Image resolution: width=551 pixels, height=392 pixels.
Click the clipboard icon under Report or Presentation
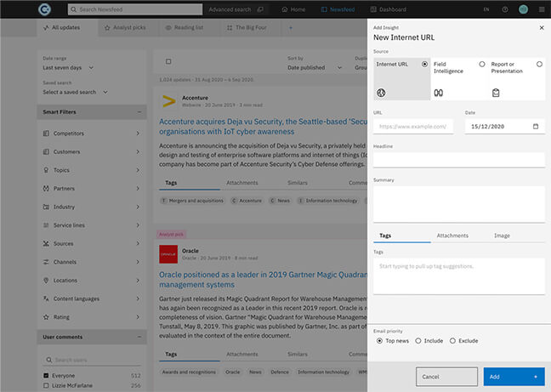pyautogui.click(x=496, y=93)
